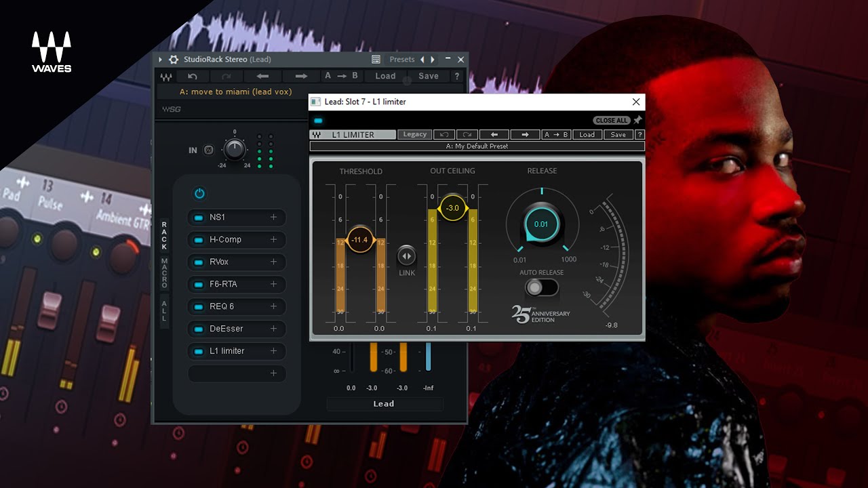Bypass the REQ 6 plugin slot

tap(199, 306)
